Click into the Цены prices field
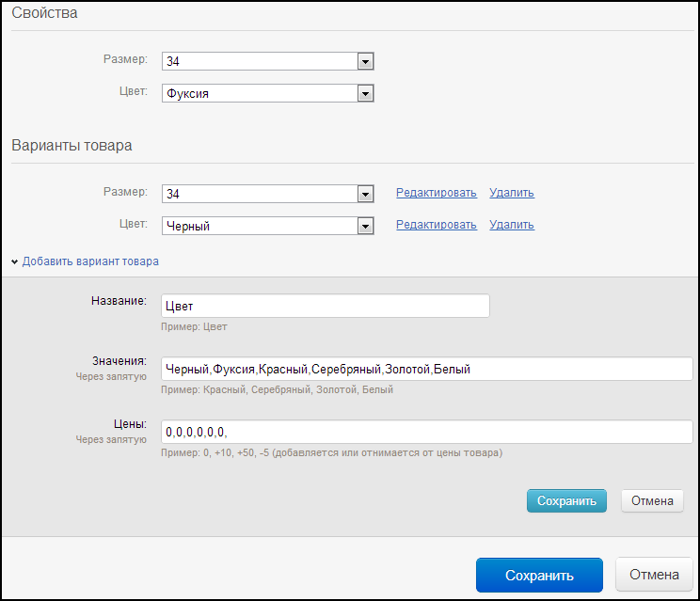The image size is (700, 601). coord(426,432)
